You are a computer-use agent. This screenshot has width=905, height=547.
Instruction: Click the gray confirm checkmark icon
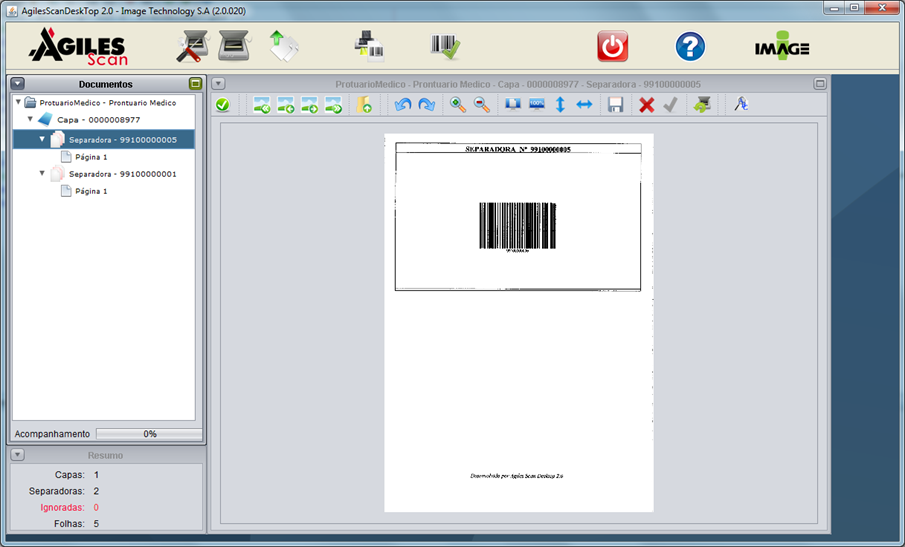(x=670, y=105)
